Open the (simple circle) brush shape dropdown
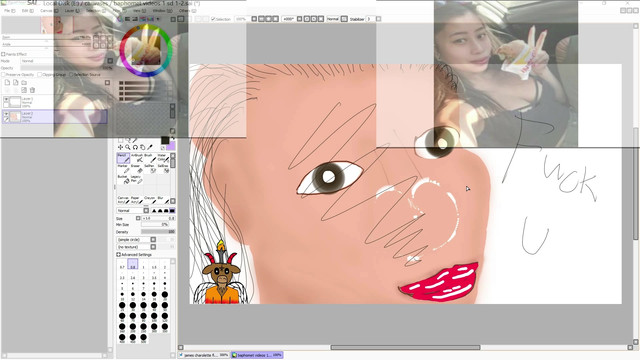Screen dimensions: 640x360 coord(136,240)
